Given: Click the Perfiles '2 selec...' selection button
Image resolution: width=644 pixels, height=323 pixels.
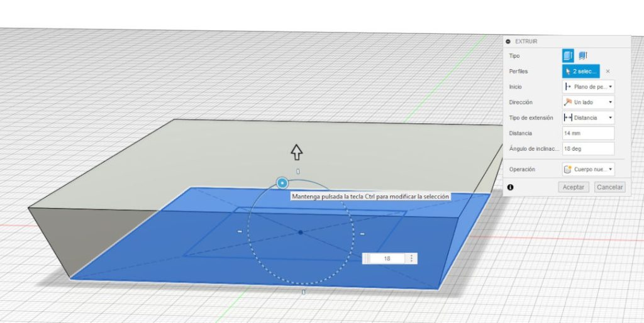Looking at the screenshot, I should [x=581, y=72].
